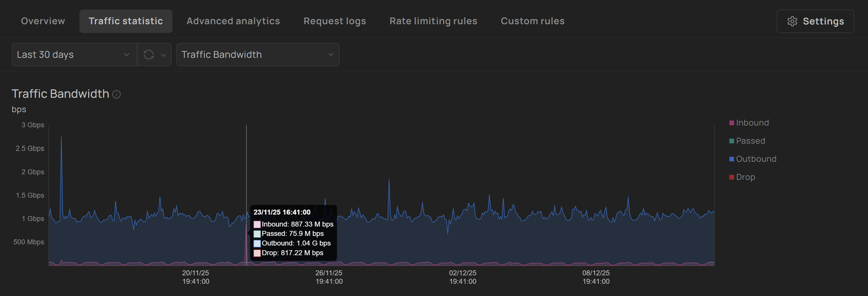Click the 1.5 Gbps y-axis label

pyautogui.click(x=30, y=196)
